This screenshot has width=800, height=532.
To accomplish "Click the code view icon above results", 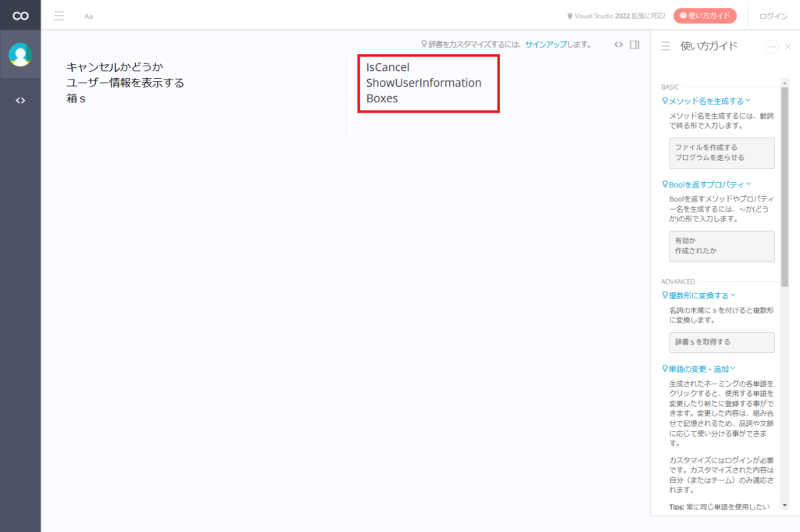I will 618,45.
